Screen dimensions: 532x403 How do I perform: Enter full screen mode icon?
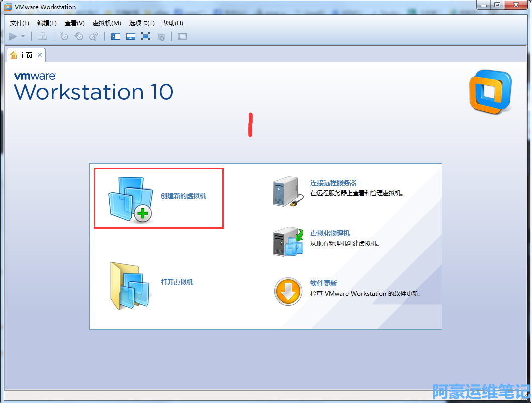pos(146,36)
